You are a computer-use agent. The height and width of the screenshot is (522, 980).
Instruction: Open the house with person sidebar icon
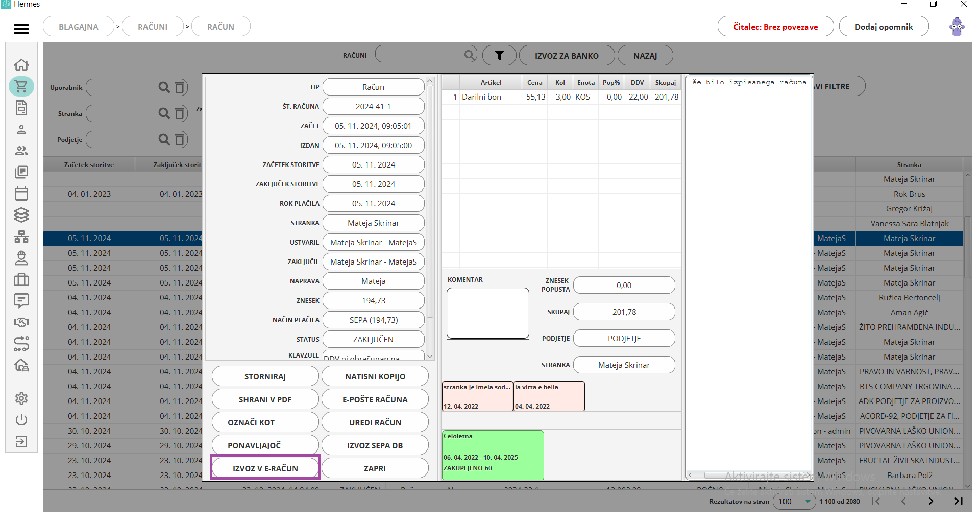(x=21, y=365)
